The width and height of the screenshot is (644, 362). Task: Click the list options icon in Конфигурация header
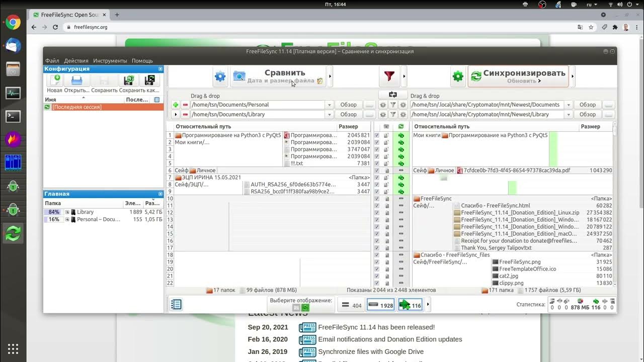[x=156, y=100]
